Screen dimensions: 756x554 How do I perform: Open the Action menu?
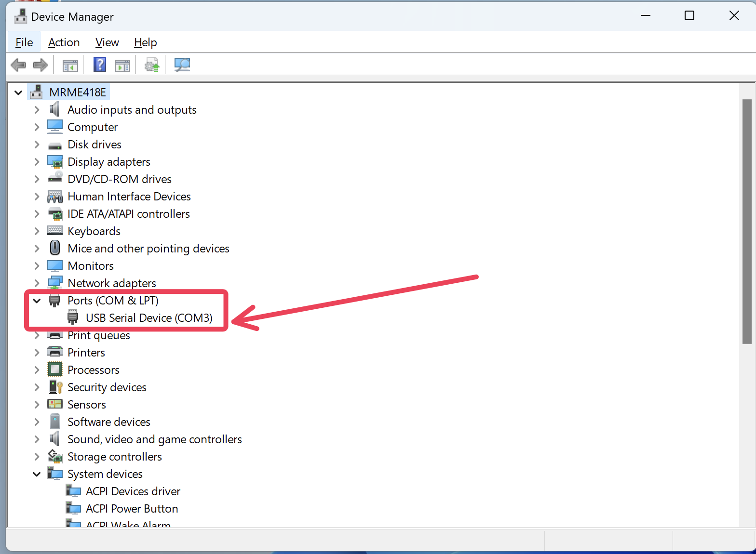point(64,42)
